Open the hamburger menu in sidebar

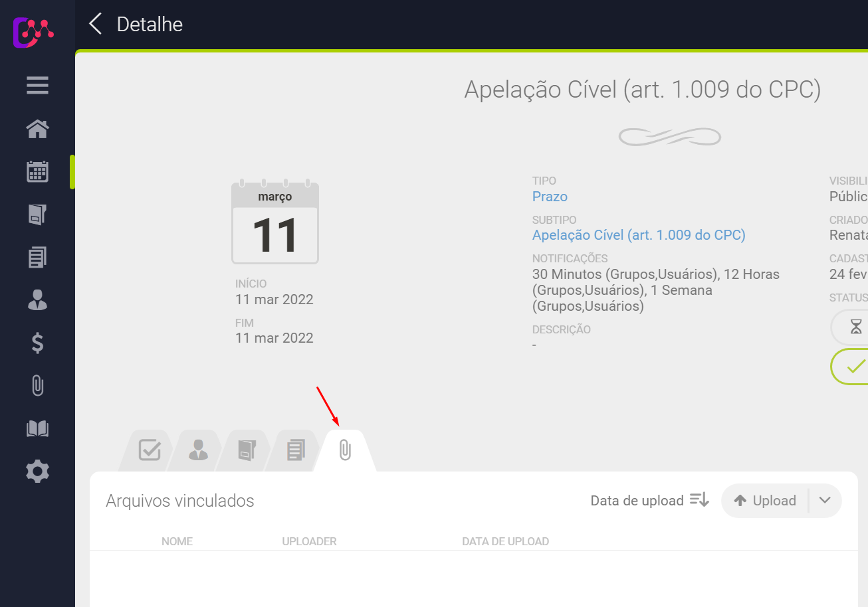pos(37,86)
